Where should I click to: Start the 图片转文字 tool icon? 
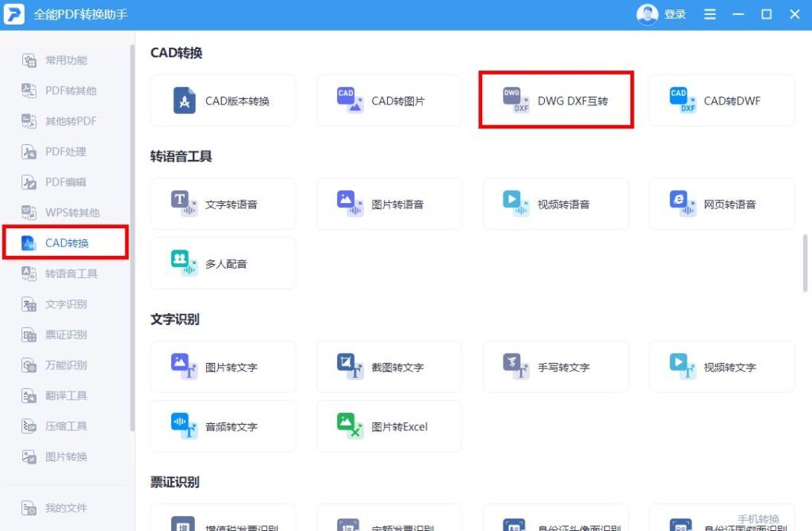pyautogui.click(x=184, y=366)
